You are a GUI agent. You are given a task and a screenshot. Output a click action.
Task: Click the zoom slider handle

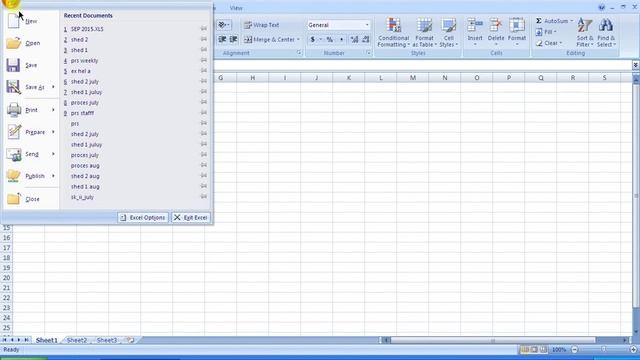(x=603, y=349)
